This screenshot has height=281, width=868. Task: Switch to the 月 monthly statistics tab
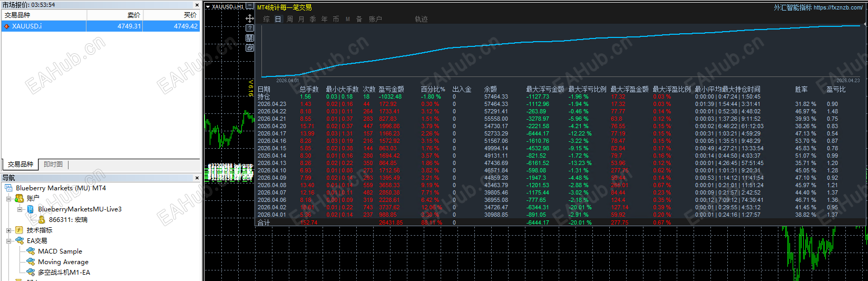301,19
